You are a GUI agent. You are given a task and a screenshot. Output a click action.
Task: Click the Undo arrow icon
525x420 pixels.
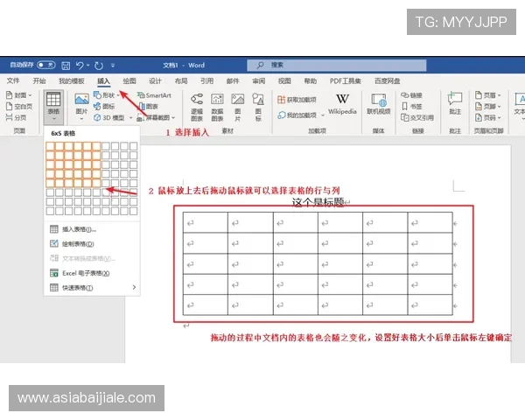[x=80, y=66]
